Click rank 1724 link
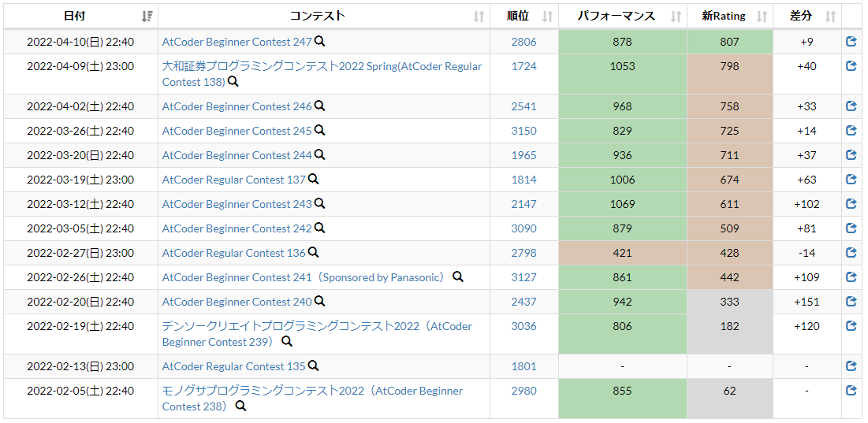Screen dimensions: 868x423 click(x=523, y=66)
